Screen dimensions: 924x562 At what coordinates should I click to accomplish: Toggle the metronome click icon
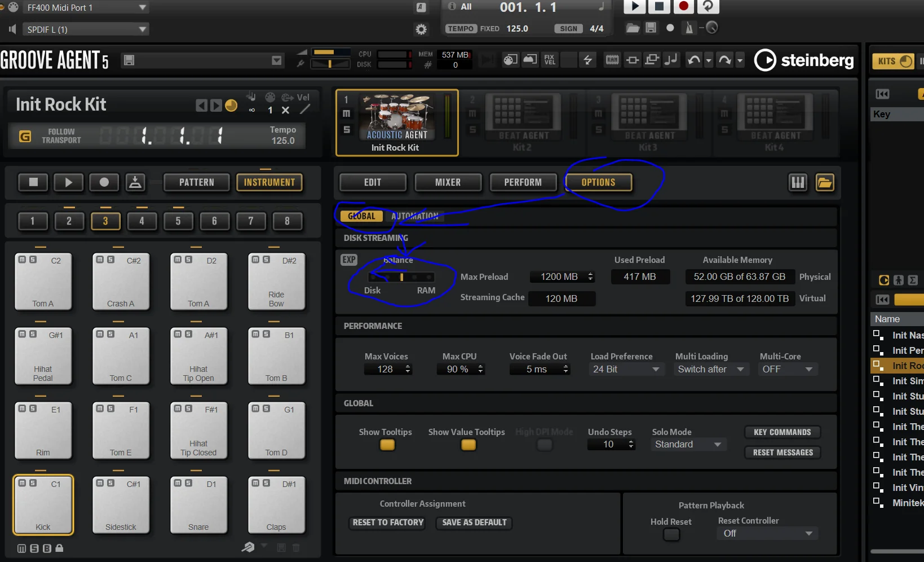click(x=689, y=28)
